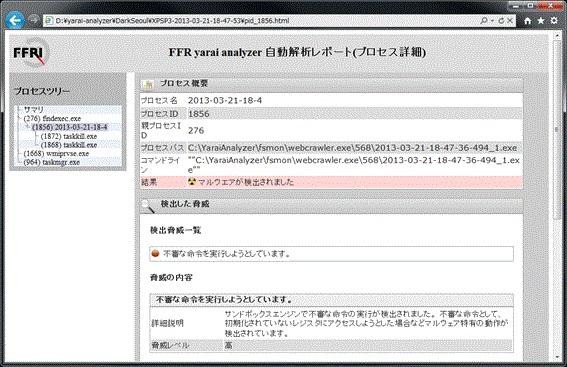Click the page vertical scrollbar thumb
This screenshot has width=567, height=367.
tap(557, 130)
